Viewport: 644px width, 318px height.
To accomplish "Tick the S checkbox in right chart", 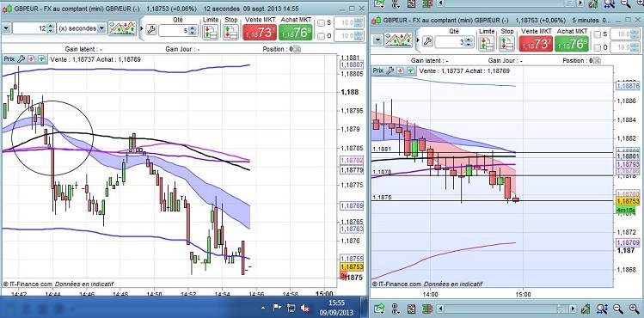I will pos(598,34).
